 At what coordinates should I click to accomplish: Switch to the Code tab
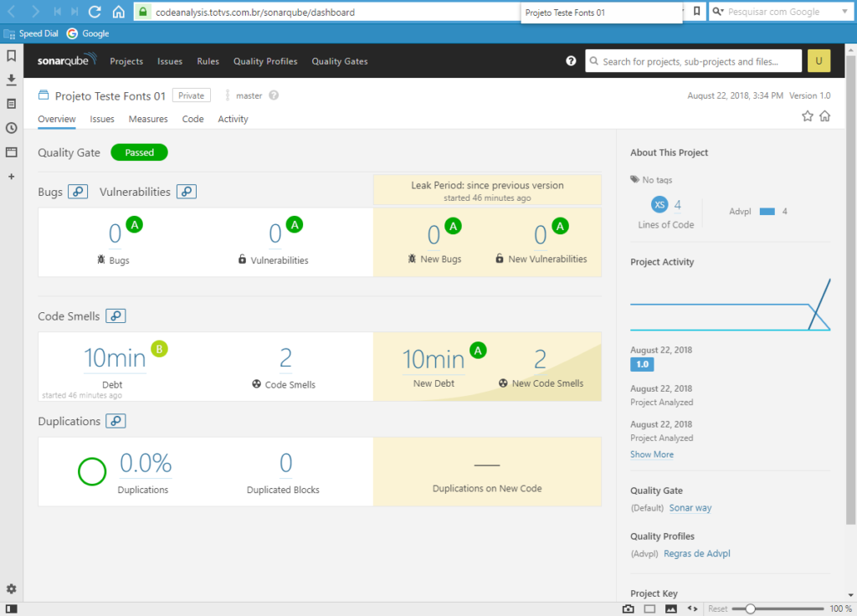(x=193, y=119)
